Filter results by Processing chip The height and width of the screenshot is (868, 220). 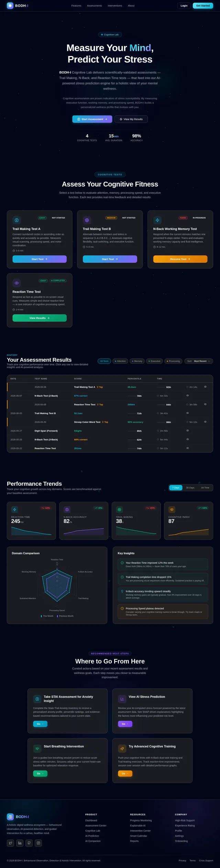pos(173,361)
